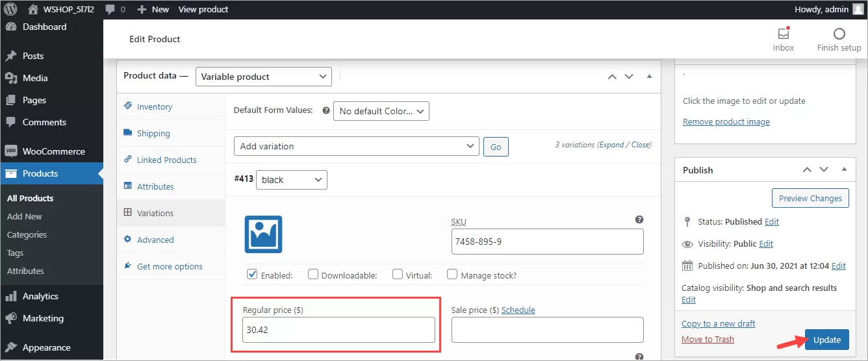Image resolution: width=868 pixels, height=361 pixels.
Task: Open the black color attribute dropdown
Action: coord(292,180)
